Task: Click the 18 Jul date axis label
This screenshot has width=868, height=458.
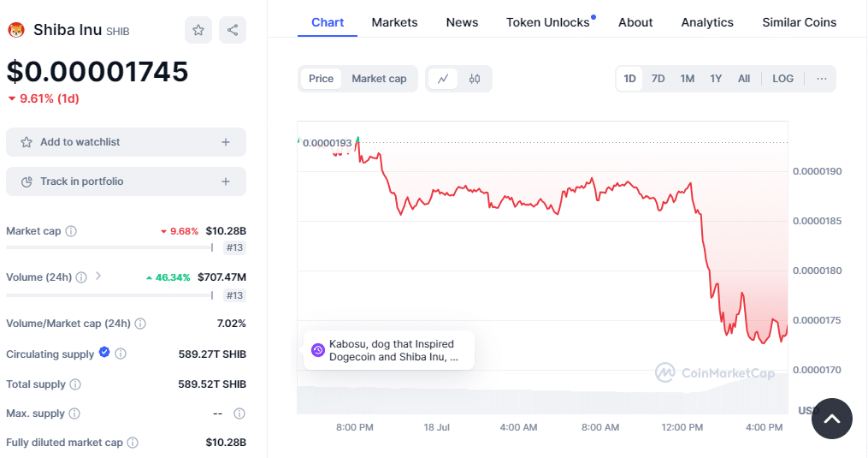Action: (x=437, y=427)
